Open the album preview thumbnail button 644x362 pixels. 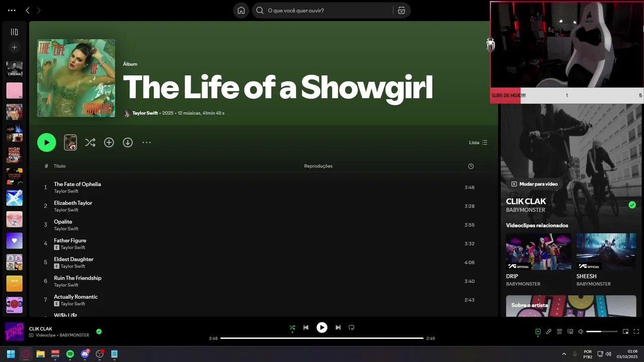point(70,143)
